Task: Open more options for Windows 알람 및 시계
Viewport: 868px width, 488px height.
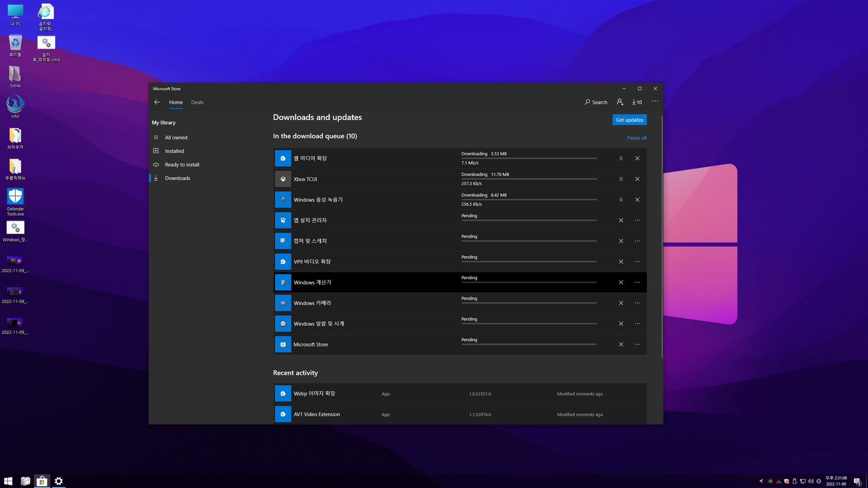Action: click(x=637, y=324)
